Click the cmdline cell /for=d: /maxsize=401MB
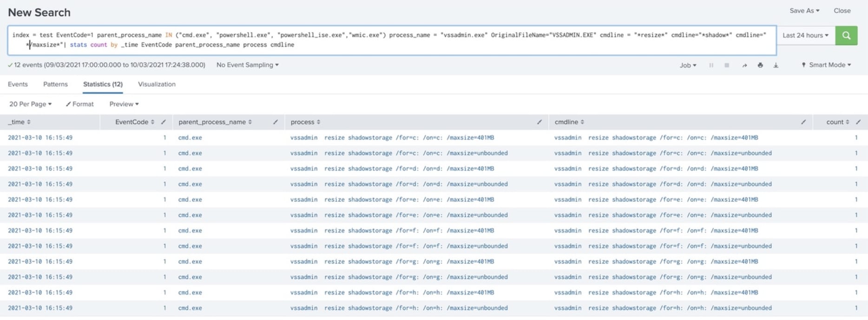 (x=656, y=168)
